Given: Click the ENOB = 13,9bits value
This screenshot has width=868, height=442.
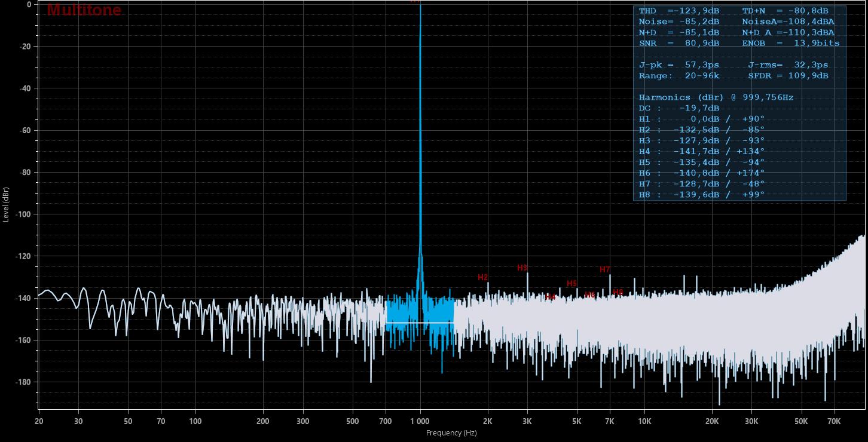Looking at the screenshot, I should (x=791, y=44).
